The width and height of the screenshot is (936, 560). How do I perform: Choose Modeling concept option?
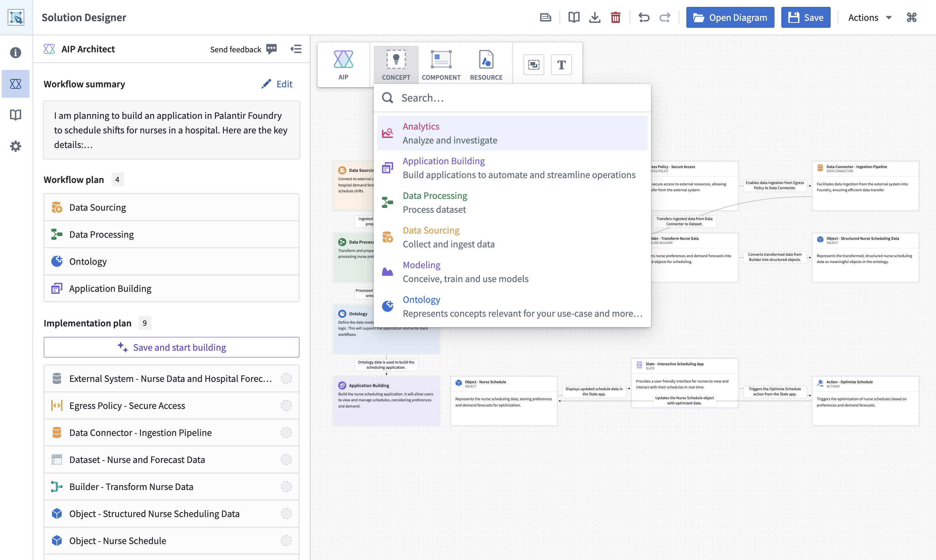click(x=512, y=272)
